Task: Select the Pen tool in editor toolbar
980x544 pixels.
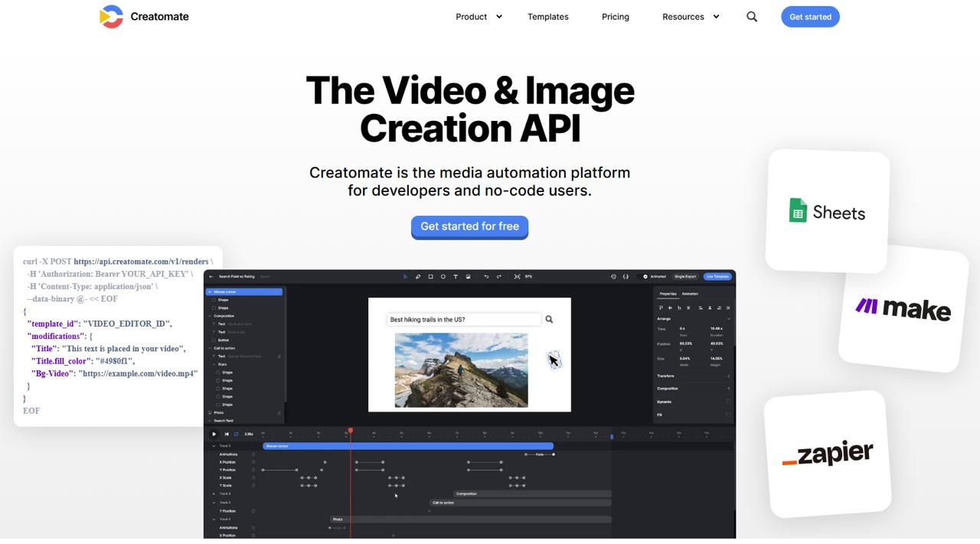Action: (418, 276)
